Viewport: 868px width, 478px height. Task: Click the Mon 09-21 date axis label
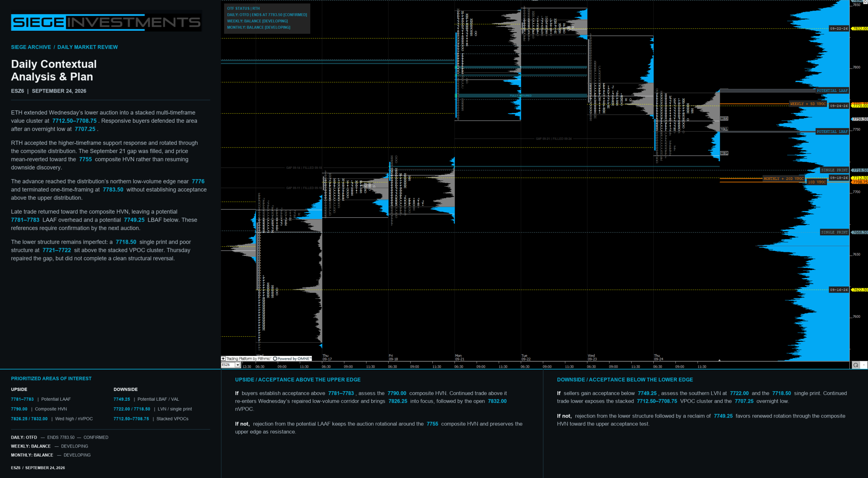(x=460, y=357)
